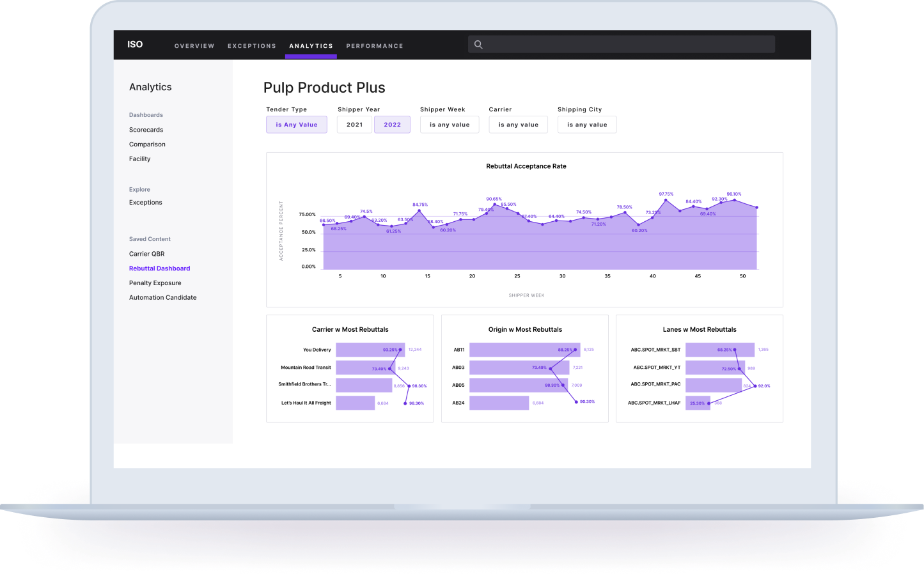Click the 8,125 origin rebuttal count

pos(589,350)
